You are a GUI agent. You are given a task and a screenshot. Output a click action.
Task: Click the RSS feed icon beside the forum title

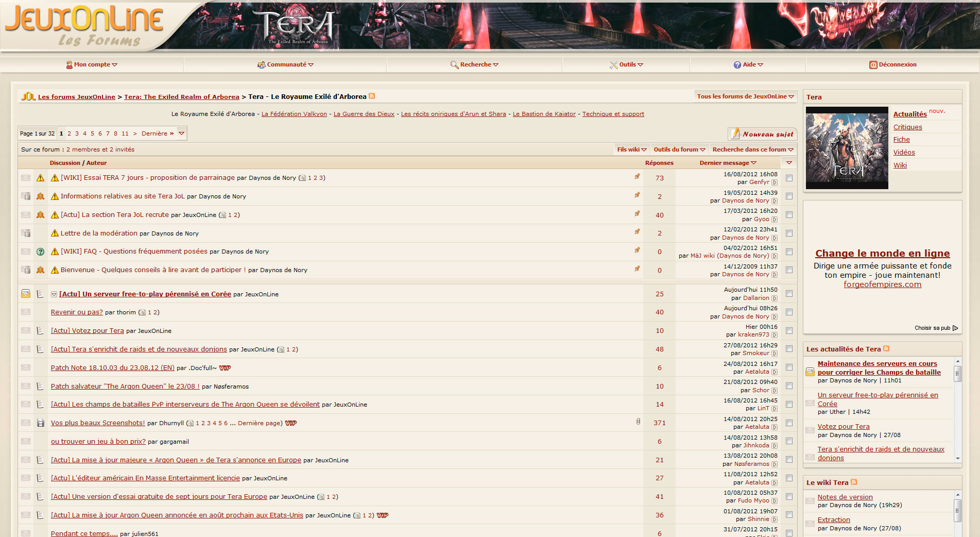pyautogui.click(x=372, y=96)
